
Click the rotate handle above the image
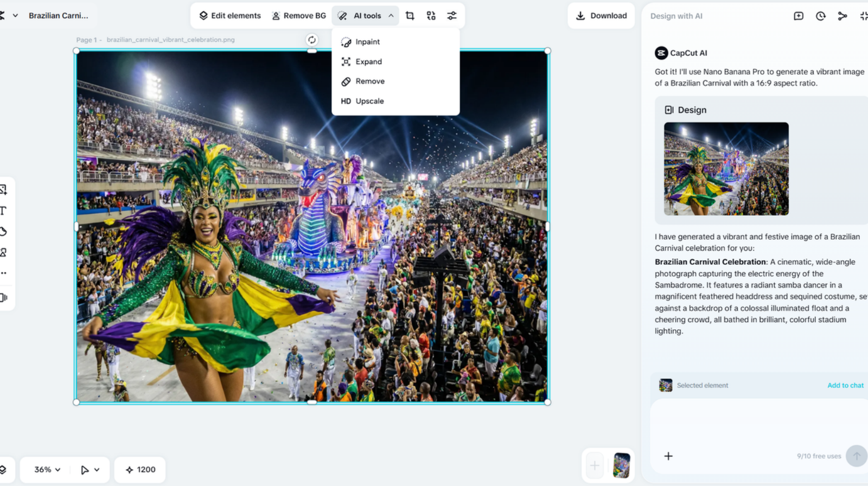[x=312, y=40]
